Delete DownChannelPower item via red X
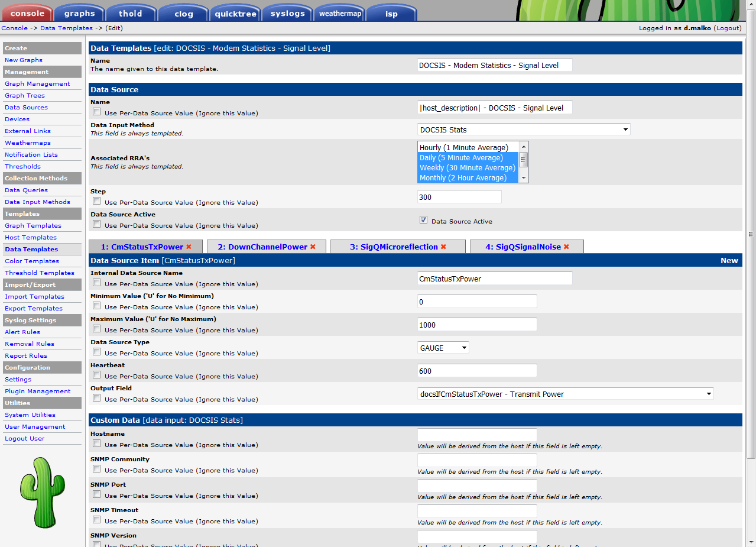Viewport: 756px width, 547px height. (x=313, y=247)
